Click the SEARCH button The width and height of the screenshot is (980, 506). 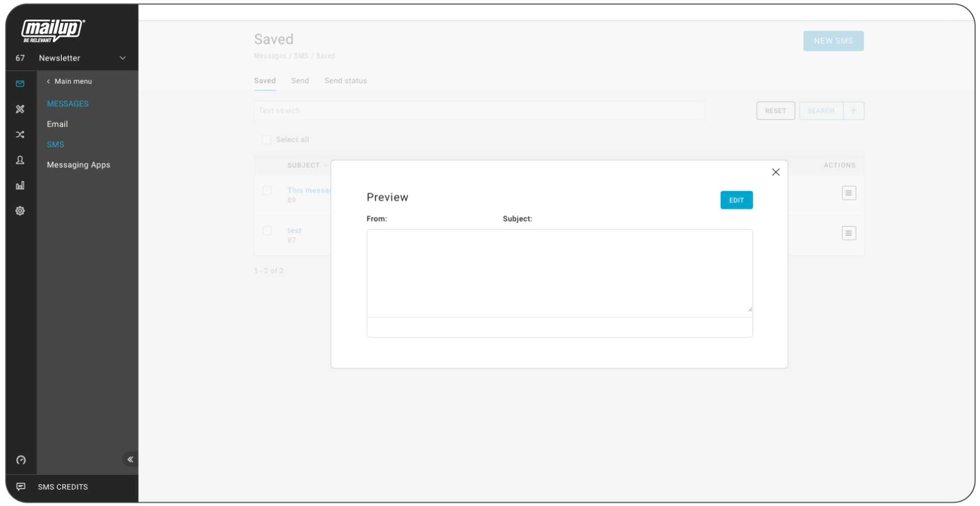point(821,111)
